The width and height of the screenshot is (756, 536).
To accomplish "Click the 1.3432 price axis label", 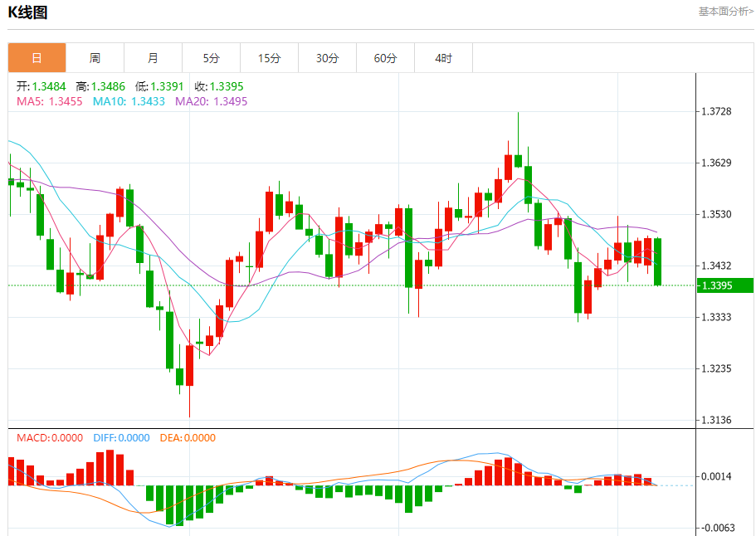I will (716, 266).
